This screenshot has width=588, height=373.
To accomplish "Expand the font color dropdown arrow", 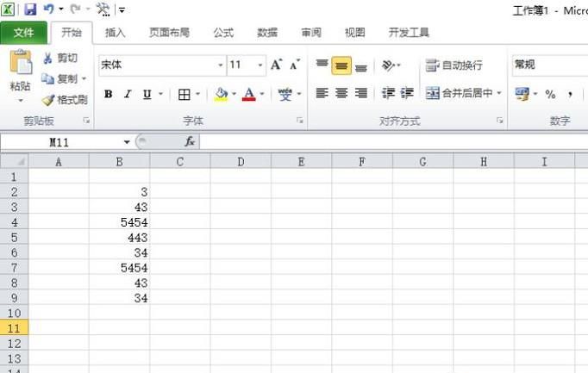I will [262, 94].
